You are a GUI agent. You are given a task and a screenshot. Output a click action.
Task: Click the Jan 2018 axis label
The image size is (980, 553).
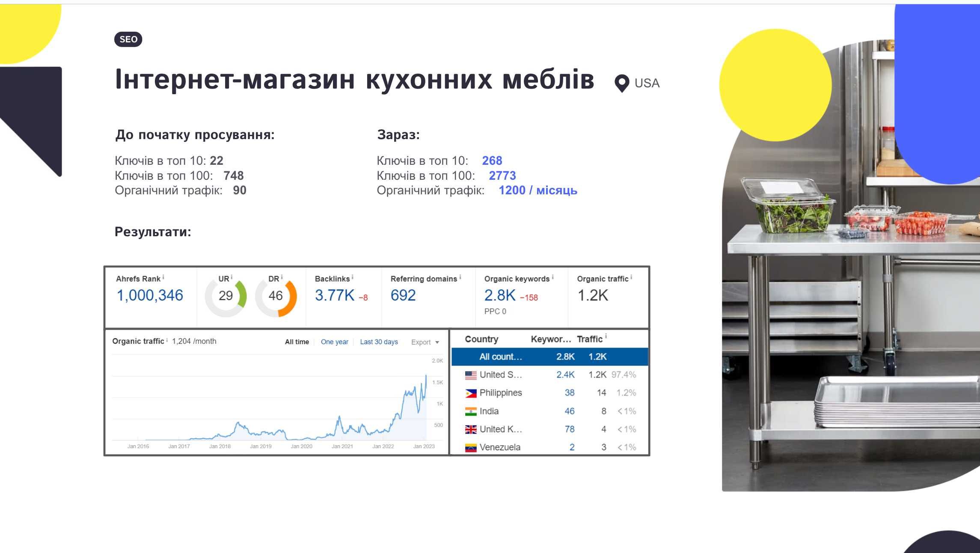click(220, 446)
